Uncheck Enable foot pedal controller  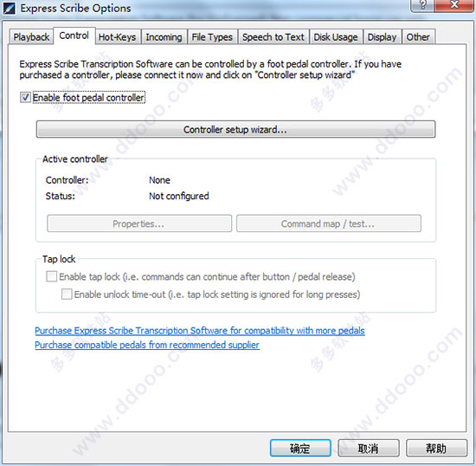pos(25,98)
